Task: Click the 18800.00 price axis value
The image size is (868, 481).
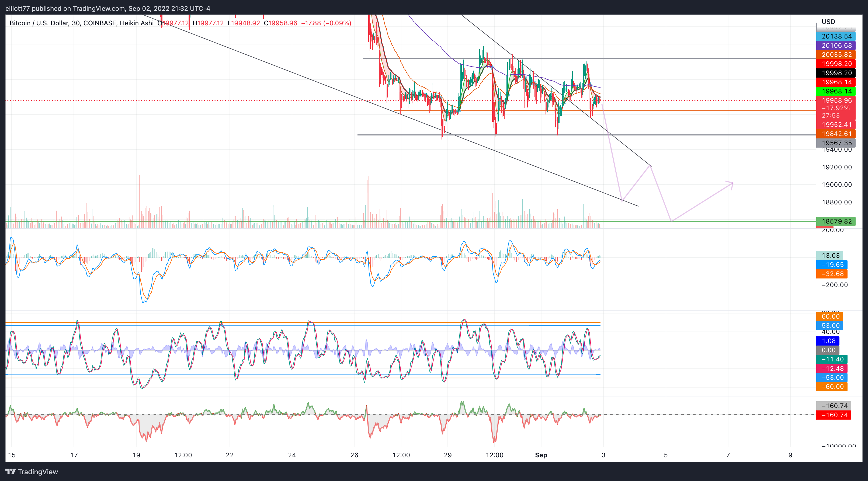Action: click(x=837, y=202)
